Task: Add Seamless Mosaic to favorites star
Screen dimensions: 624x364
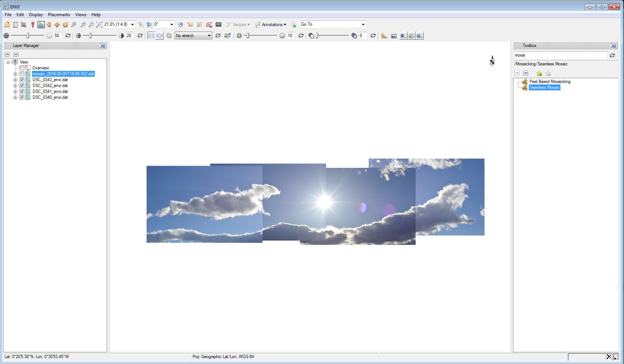Action: pyautogui.click(x=539, y=73)
